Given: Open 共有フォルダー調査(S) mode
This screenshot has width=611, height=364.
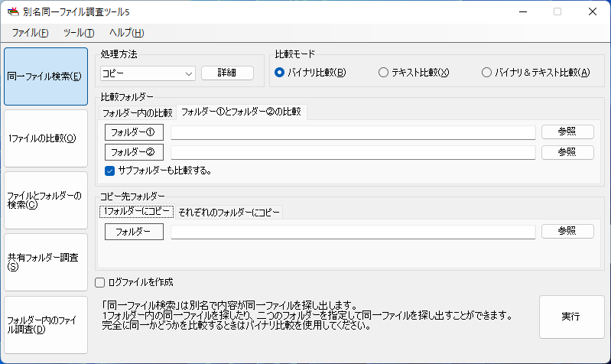Looking at the screenshot, I should pos(46,262).
